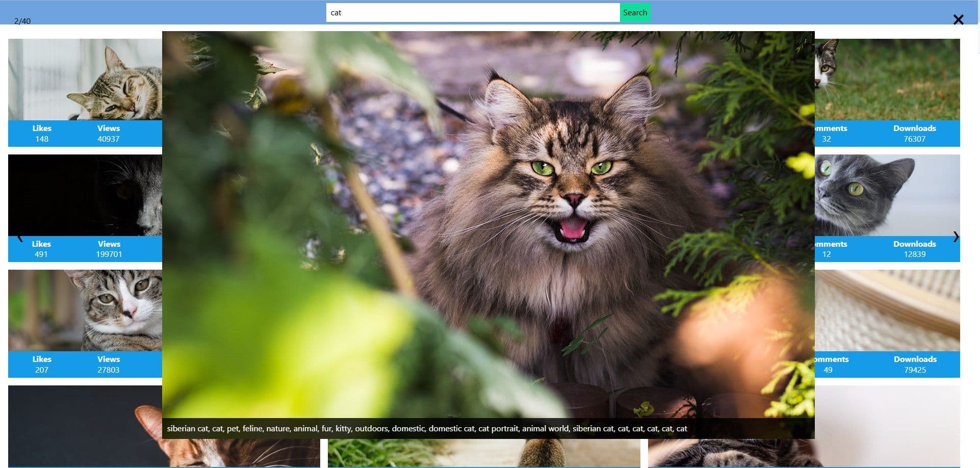Go to the next image using right arrow

tap(956, 237)
